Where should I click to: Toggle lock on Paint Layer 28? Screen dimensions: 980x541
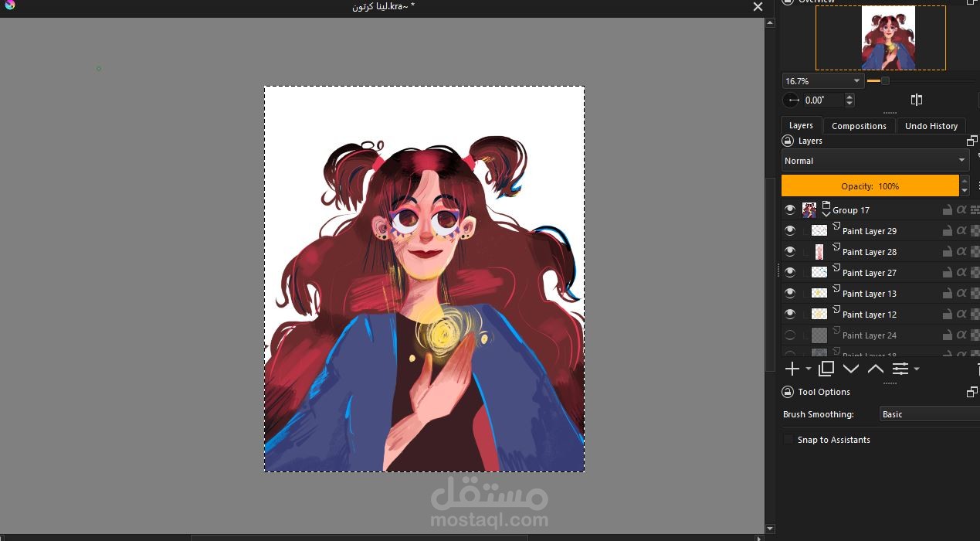pos(947,252)
